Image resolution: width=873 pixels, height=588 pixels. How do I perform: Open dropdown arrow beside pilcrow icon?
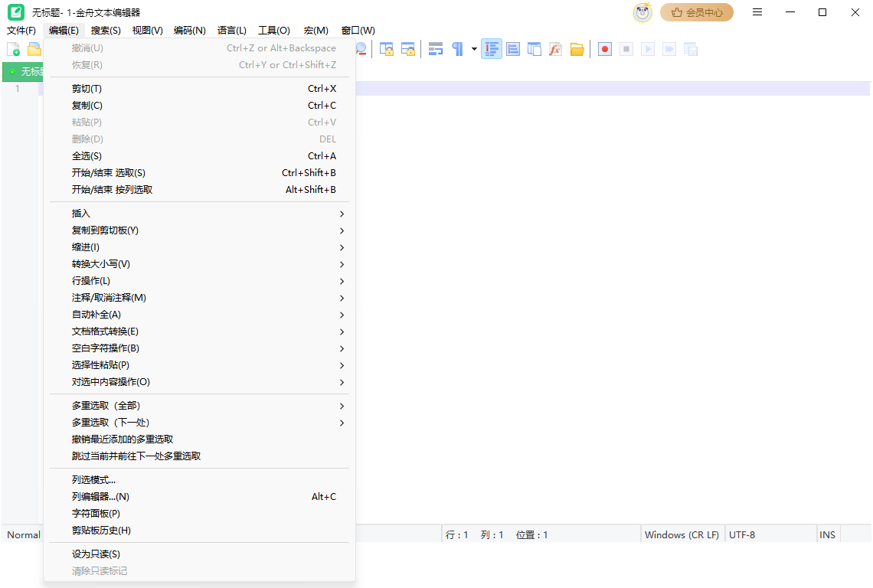[474, 49]
